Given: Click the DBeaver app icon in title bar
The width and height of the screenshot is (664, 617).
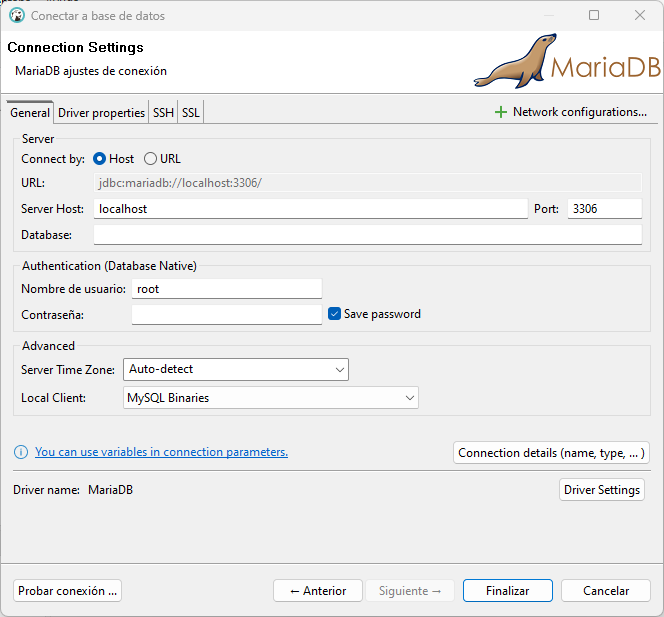Looking at the screenshot, I should (16, 16).
